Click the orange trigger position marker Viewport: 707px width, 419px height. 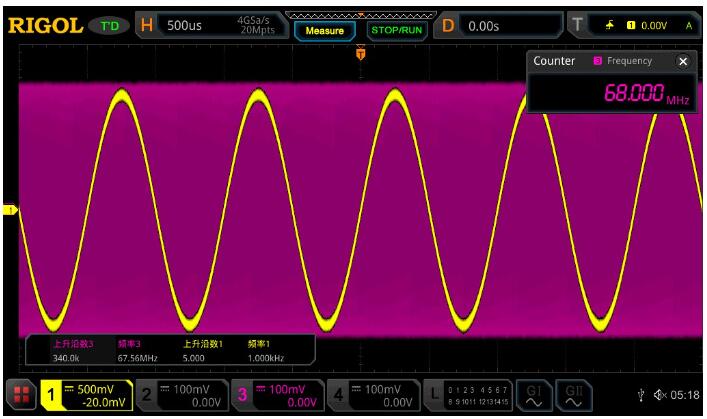click(361, 54)
